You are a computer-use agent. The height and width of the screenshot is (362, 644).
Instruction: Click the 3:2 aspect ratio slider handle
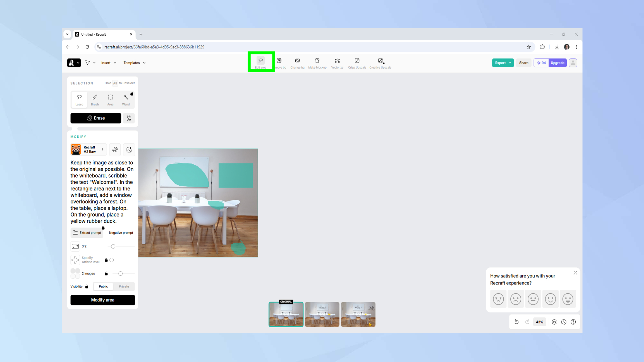[113, 246]
